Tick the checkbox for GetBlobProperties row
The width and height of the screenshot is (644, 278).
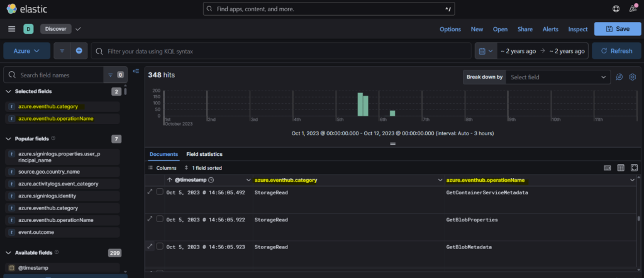pyautogui.click(x=160, y=219)
